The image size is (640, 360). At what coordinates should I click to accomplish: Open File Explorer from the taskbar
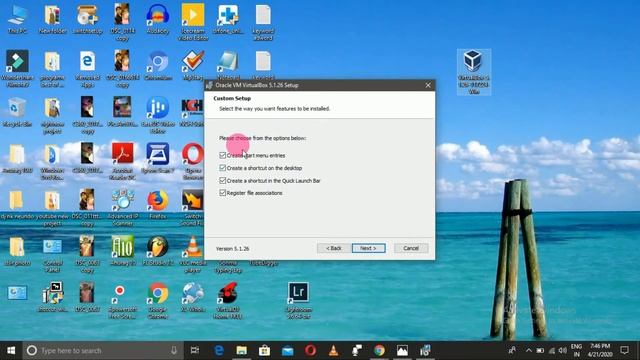click(242, 350)
